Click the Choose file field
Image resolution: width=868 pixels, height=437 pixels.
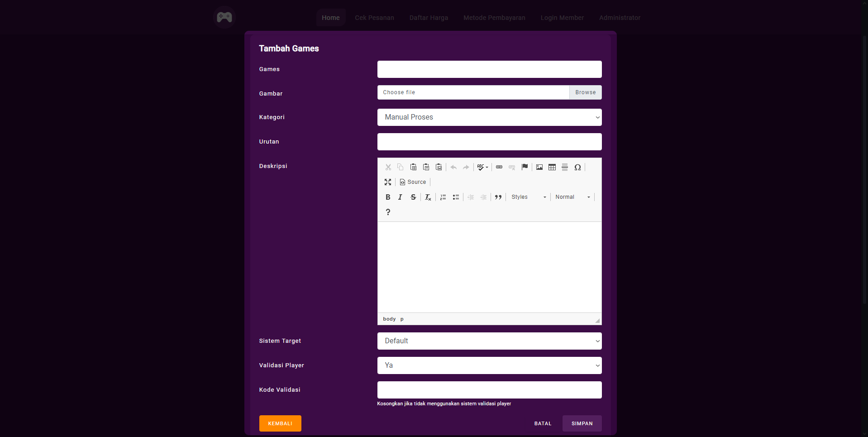point(473,92)
